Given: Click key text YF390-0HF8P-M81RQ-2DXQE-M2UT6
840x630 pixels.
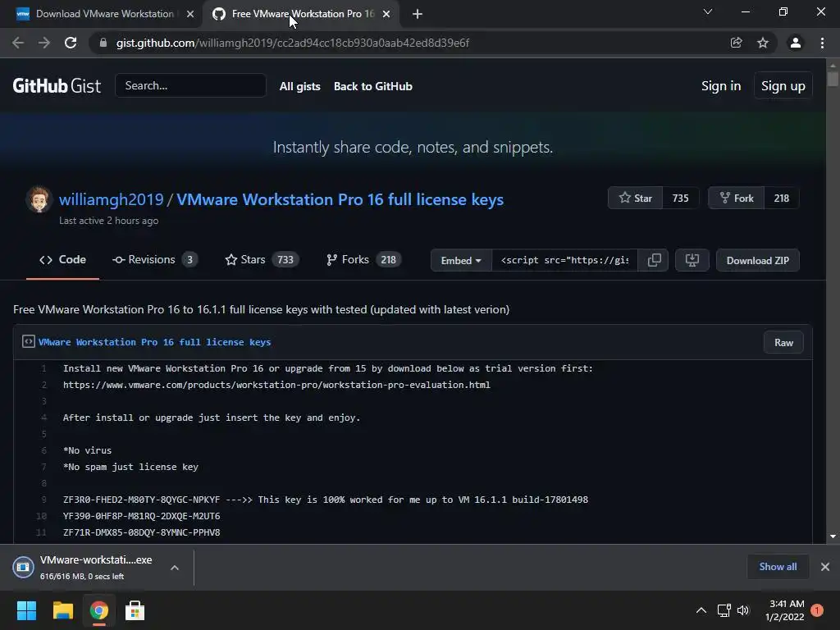Looking at the screenshot, I should click(x=141, y=516).
